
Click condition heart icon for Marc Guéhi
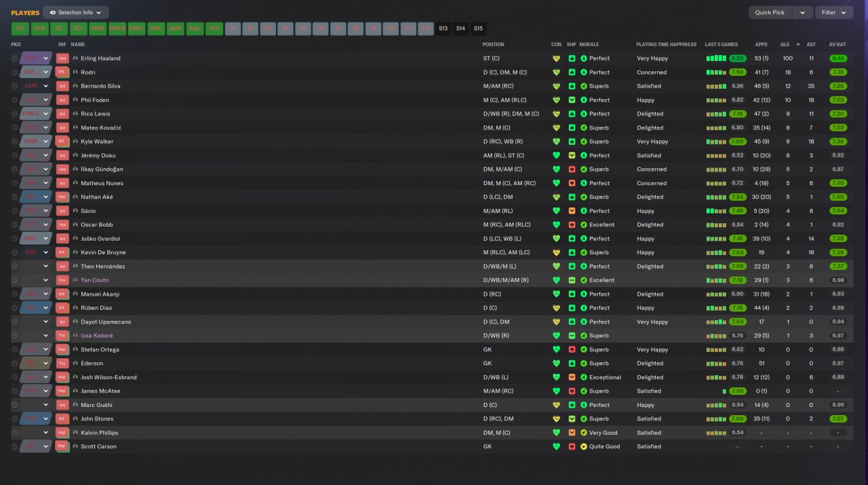click(556, 405)
